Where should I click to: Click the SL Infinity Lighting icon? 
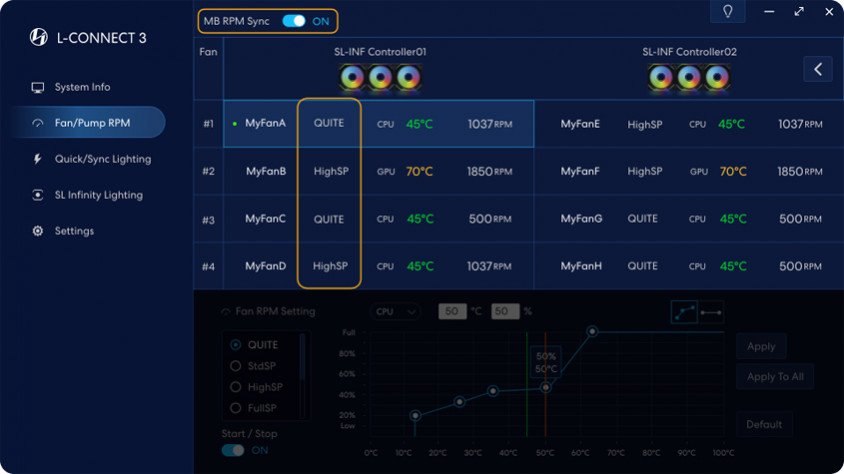38,195
